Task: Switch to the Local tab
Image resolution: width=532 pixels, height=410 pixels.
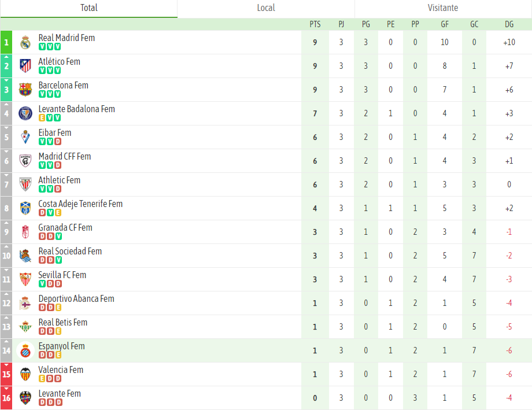Action: pyautogui.click(x=266, y=8)
